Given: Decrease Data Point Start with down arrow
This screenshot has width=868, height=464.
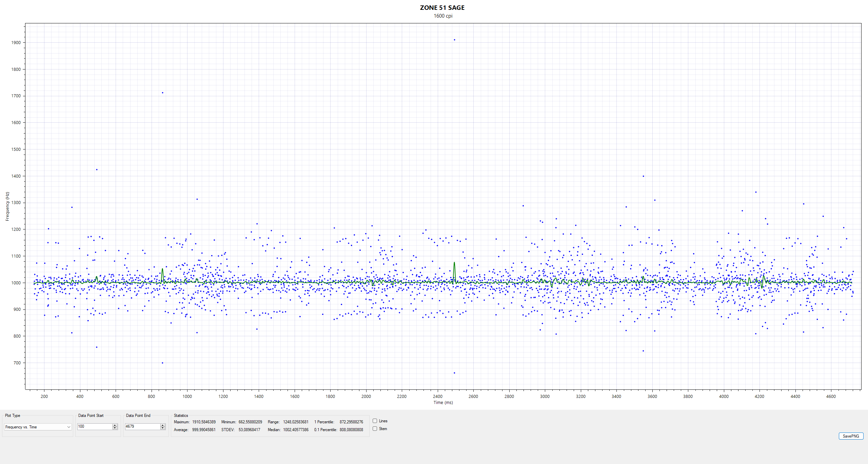Looking at the screenshot, I should pos(115,428).
